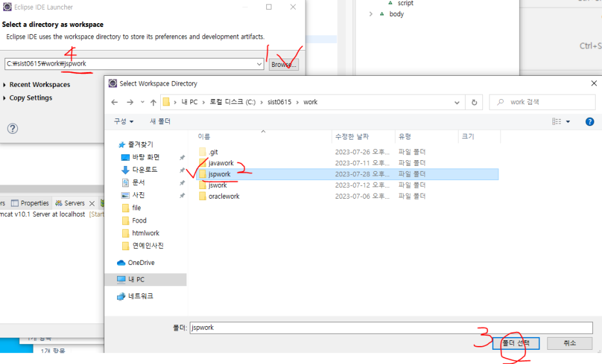The width and height of the screenshot is (602, 364).
Task: Sort by the '크기' column header
Action: [468, 137]
